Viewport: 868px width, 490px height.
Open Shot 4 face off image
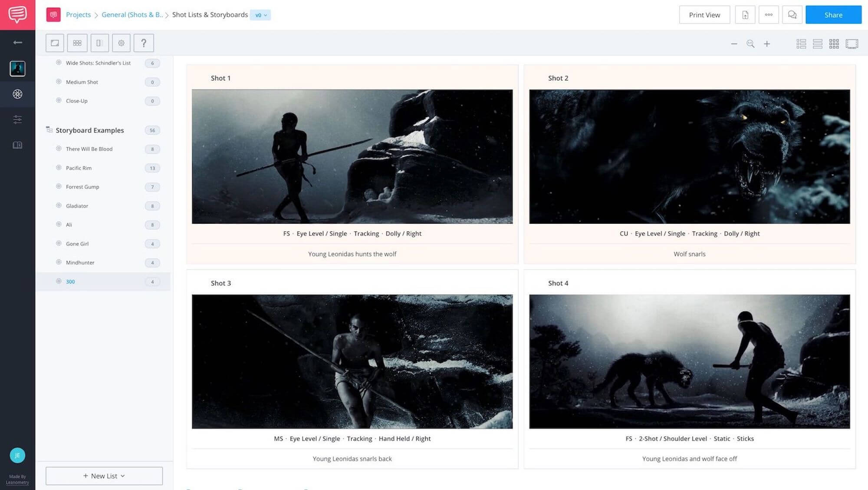pyautogui.click(x=689, y=361)
